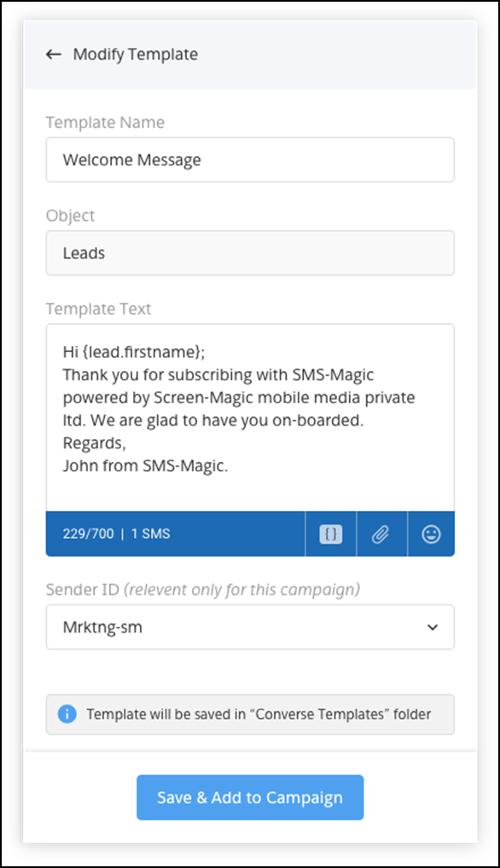Expand Sender ID list via chevron arrow

coord(433,628)
